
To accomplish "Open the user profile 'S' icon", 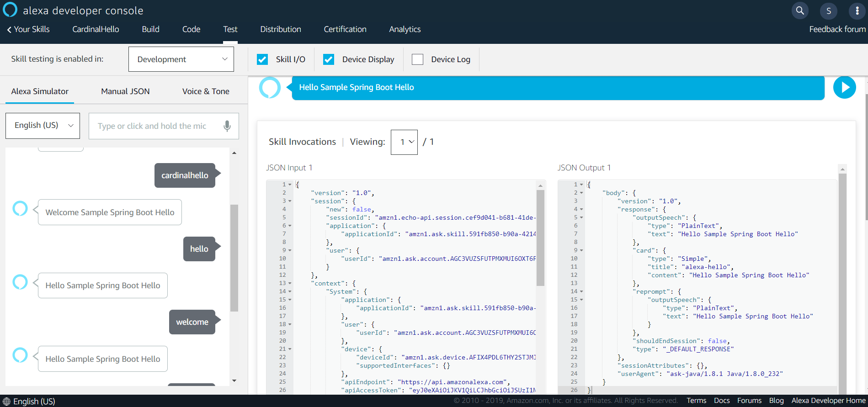I will (829, 11).
